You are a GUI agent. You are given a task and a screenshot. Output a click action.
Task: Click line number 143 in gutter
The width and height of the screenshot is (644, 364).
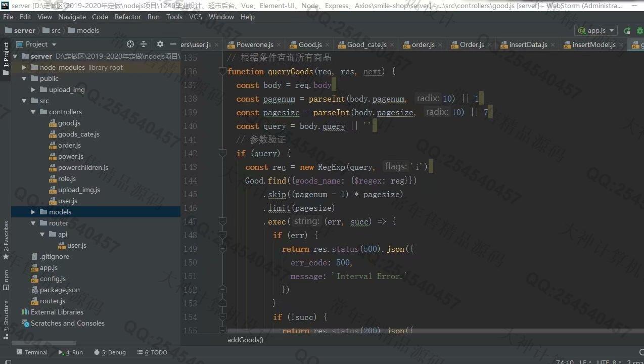point(191,167)
